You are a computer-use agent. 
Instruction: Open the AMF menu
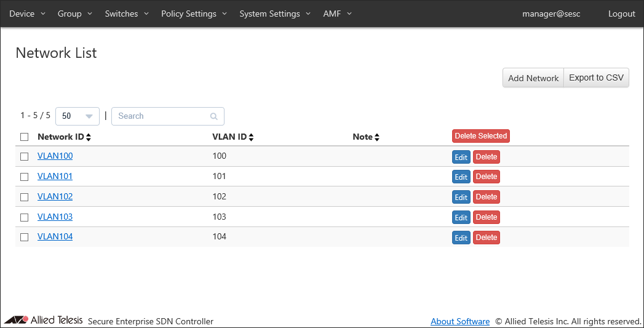[x=337, y=14]
